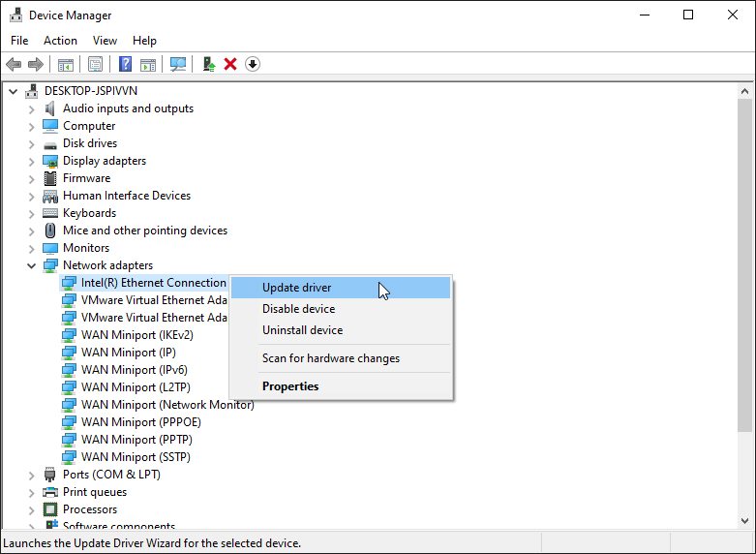This screenshot has width=756, height=554.
Task: Select WAN Miniport (PPTP) adapter
Action: 136,439
